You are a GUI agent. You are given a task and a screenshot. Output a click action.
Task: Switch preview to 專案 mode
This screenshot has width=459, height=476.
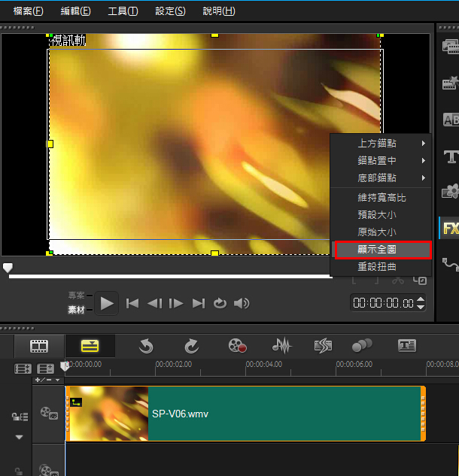click(x=76, y=295)
